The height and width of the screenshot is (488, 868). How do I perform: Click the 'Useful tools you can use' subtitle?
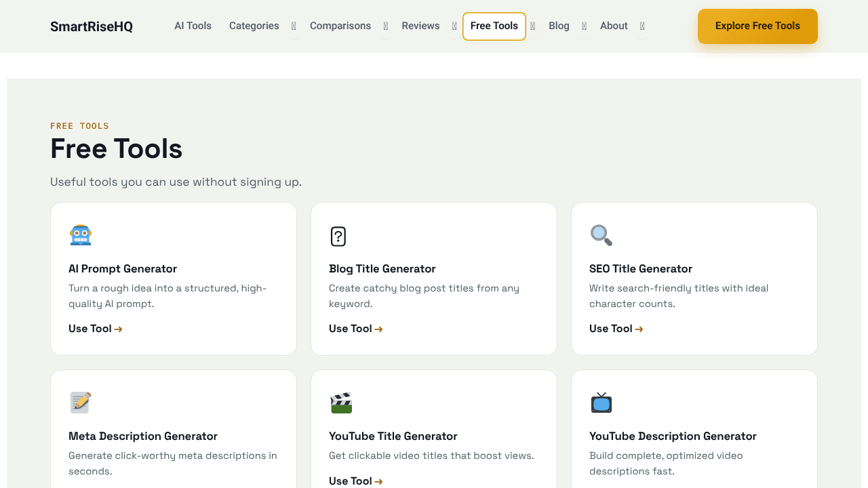176,182
